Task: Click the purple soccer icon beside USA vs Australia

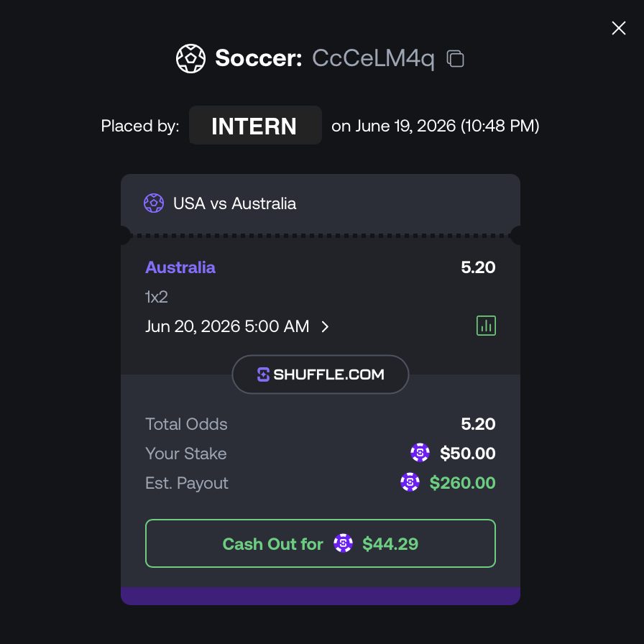Action: (x=154, y=203)
